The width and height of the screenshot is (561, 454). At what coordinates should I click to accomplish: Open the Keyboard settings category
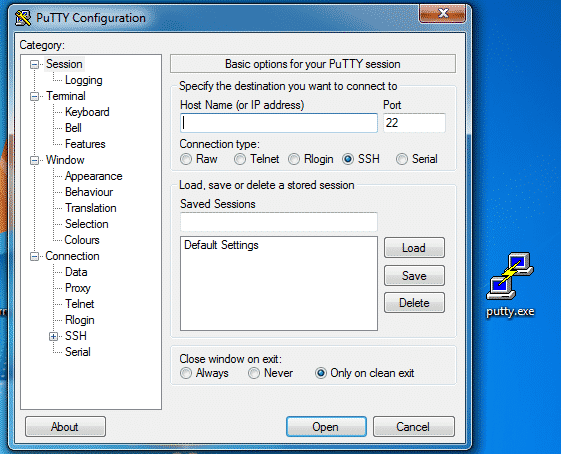point(87,112)
